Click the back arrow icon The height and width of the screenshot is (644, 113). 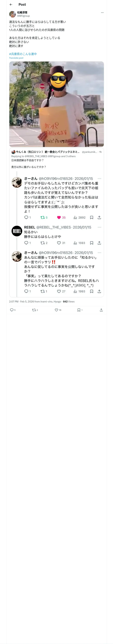[x=11, y=5]
